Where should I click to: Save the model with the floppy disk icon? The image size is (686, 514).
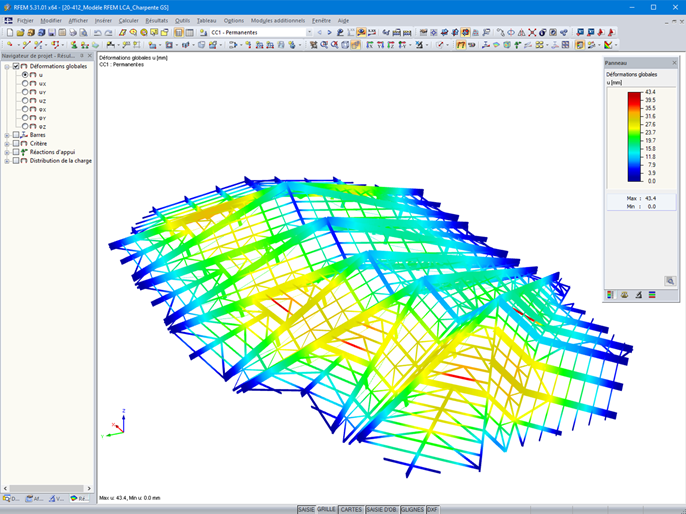pos(52,32)
